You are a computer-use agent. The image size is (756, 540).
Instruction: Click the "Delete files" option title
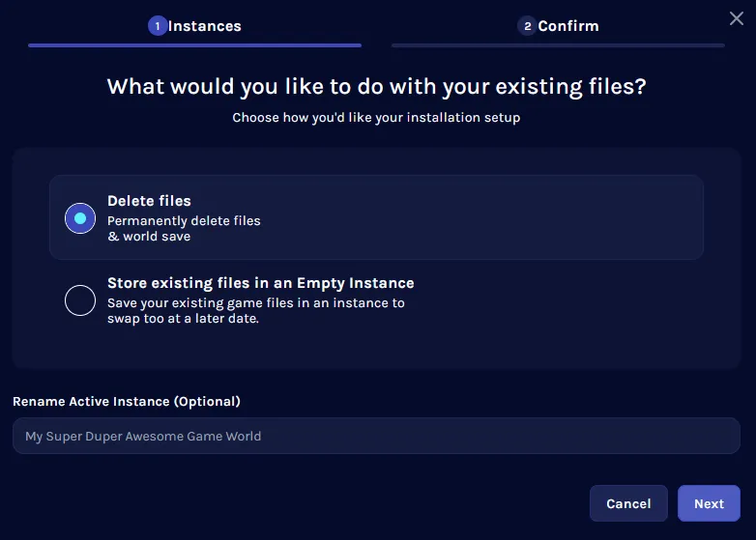click(x=149, y=201)
